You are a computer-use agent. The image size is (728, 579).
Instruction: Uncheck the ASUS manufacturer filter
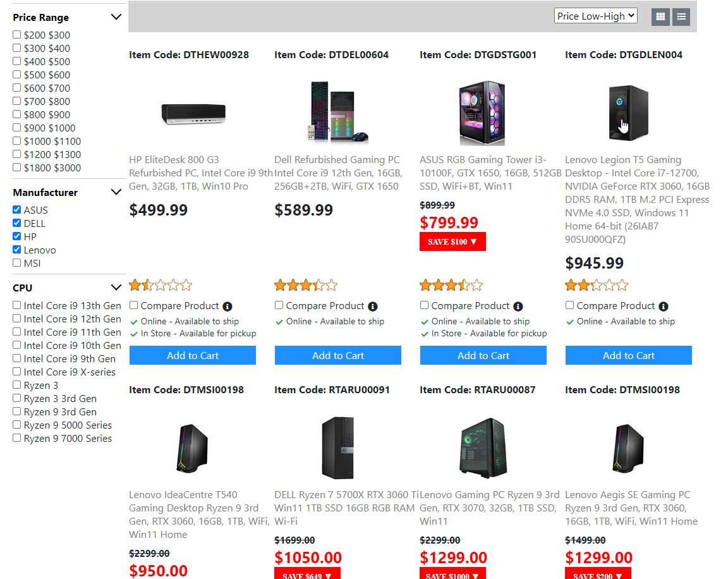[x=17, y=210]
